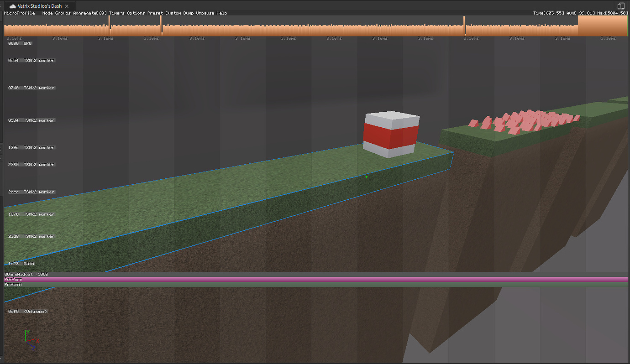Viewport: 630px width, 364px height.
Task: Open the MicroProfile menu
Action: [x=20, y=13]
